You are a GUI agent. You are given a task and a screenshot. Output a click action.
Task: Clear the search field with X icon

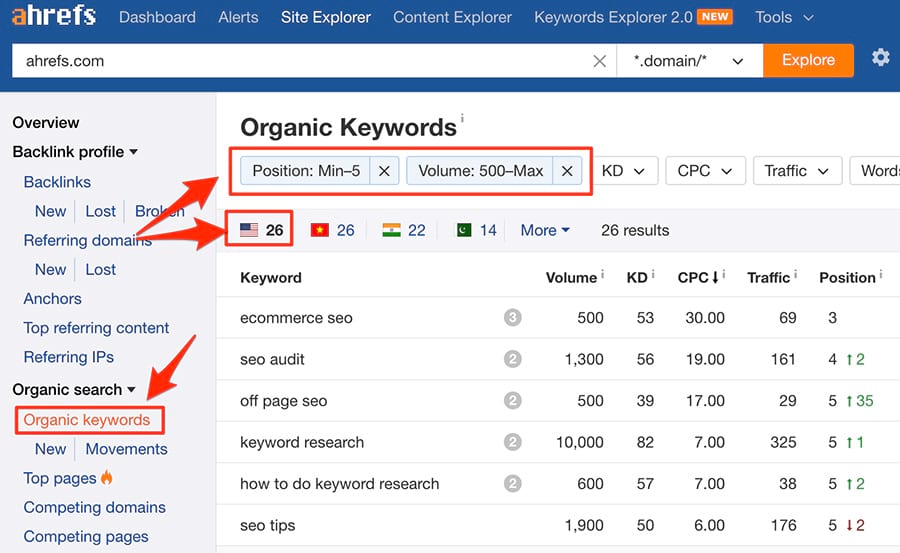(x=599, y=61)
